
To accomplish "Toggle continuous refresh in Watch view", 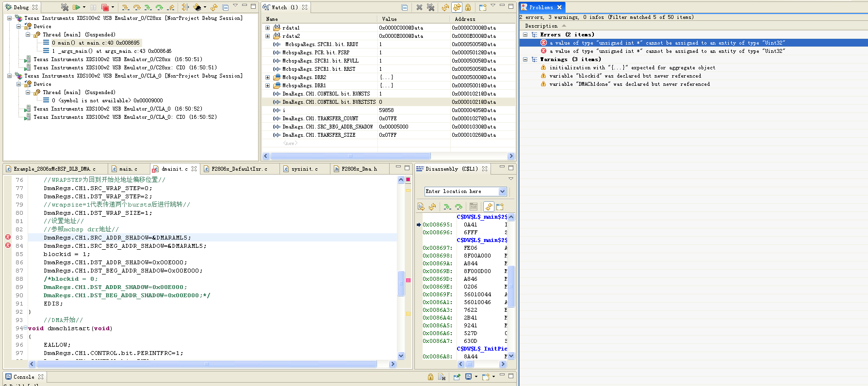I will click(457, 7).
